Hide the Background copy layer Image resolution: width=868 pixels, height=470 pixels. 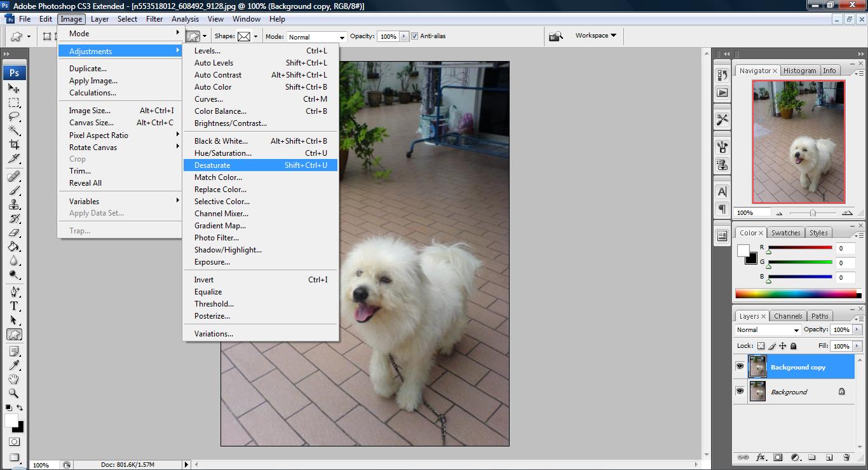pos(740,367)
